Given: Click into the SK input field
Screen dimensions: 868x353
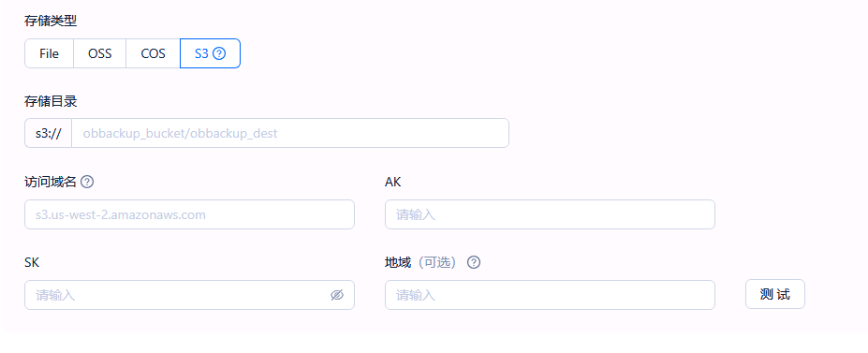Looking at the screenshot, I should point(189,295).
